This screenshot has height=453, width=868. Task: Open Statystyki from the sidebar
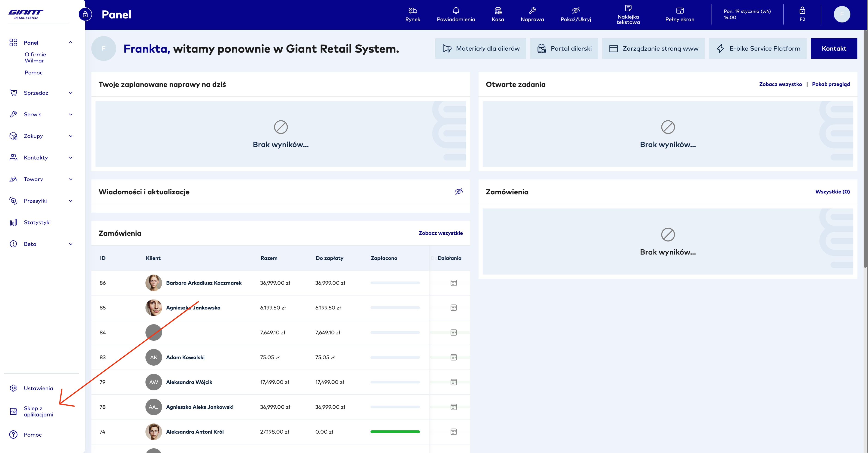click(x=37, y=222)
